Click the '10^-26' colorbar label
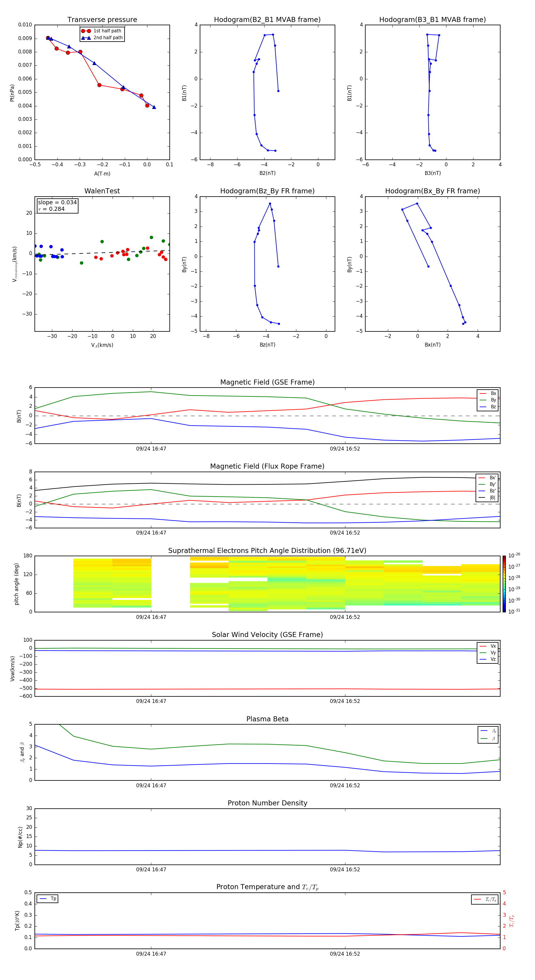The height and width of the screenshot is (980, 535). pos(514,555)
